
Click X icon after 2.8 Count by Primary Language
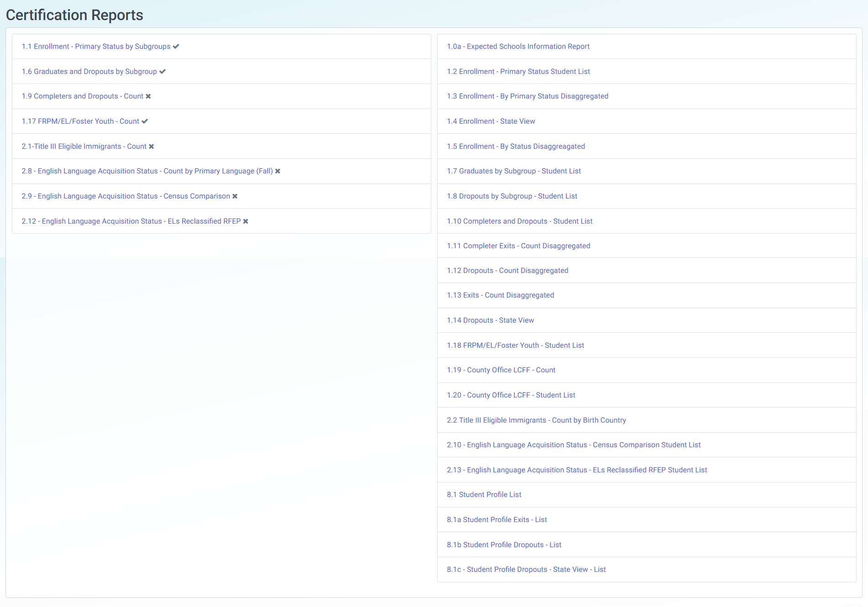click(277, 171)
